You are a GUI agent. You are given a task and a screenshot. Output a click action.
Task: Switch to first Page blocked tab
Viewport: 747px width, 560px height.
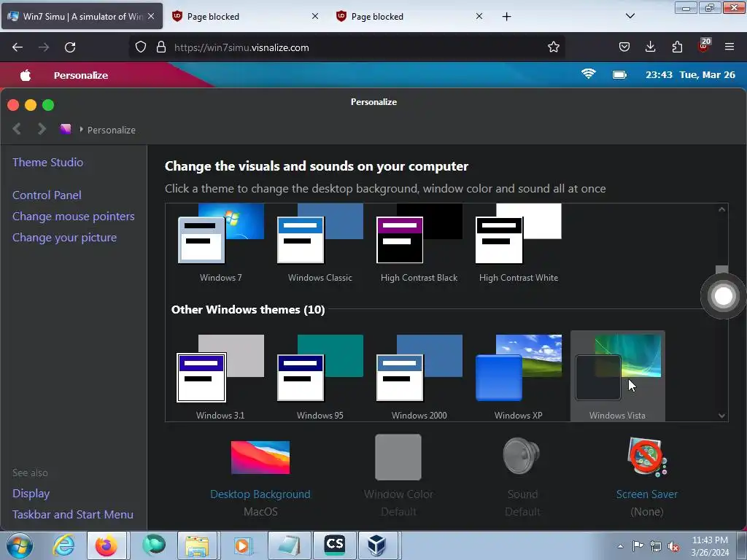(245, 16)
